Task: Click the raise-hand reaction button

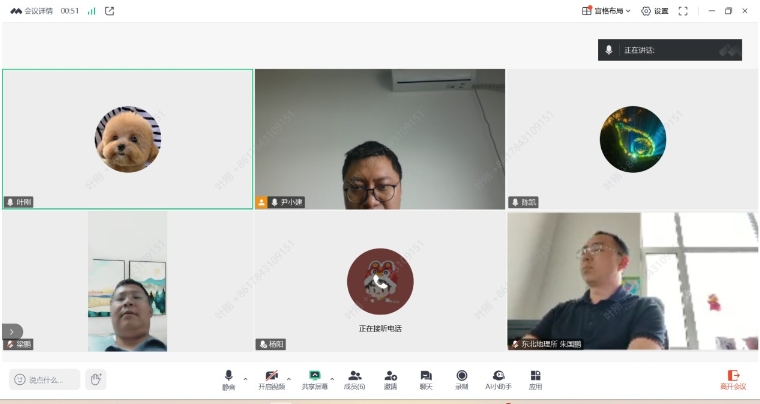Action: 95,379
